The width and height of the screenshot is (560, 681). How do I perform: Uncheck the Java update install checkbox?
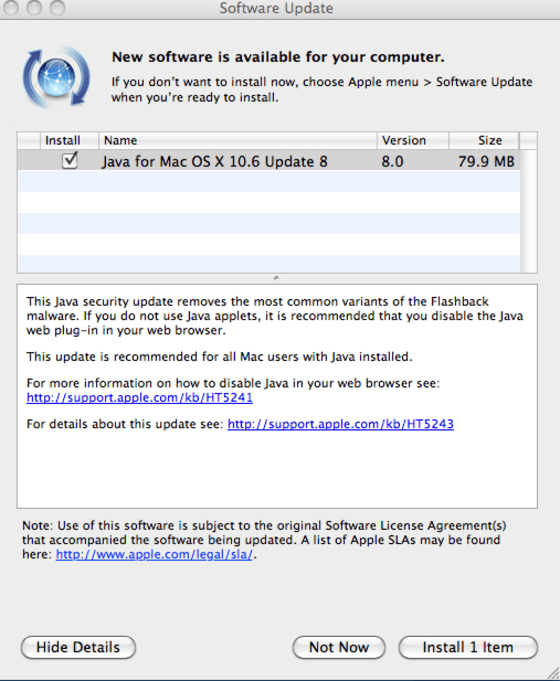point(70,161)
